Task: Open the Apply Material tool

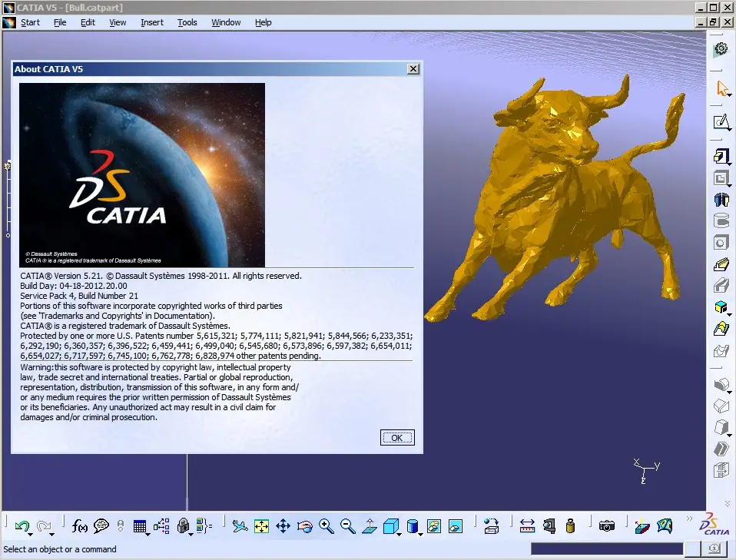Action: (x=492, y=526)
